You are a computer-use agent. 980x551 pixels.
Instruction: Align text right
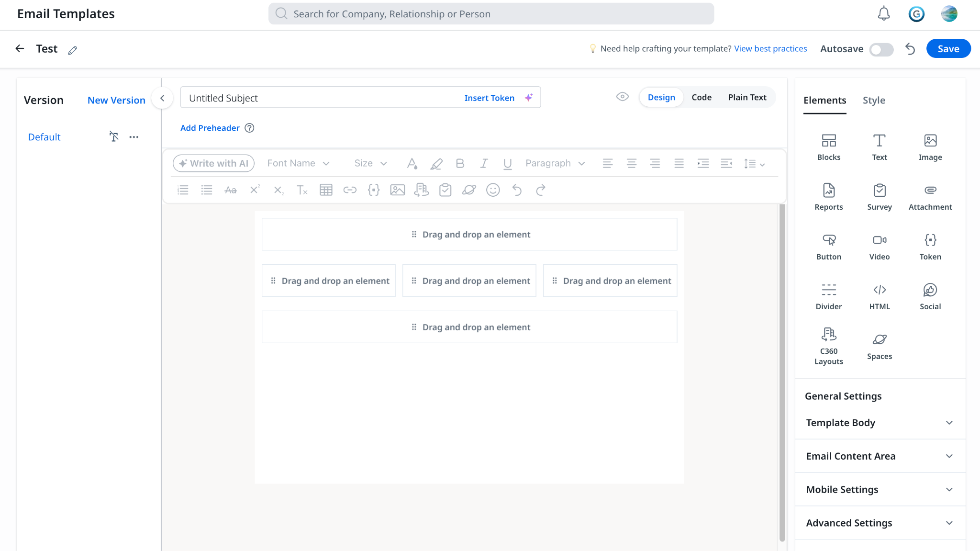coord(655,164)
